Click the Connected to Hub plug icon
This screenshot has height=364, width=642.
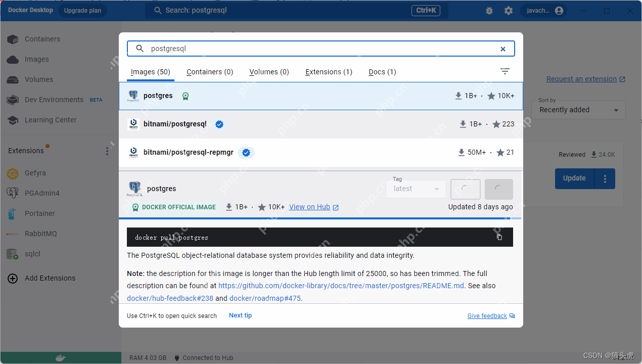tap(177, 358)
